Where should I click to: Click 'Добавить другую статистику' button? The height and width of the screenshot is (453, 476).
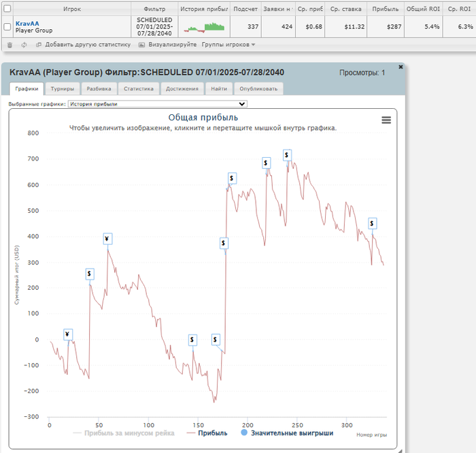pyautogui.click(x=83, y=45)
